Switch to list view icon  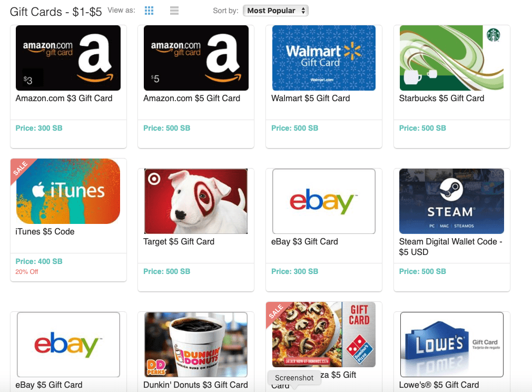174,11
